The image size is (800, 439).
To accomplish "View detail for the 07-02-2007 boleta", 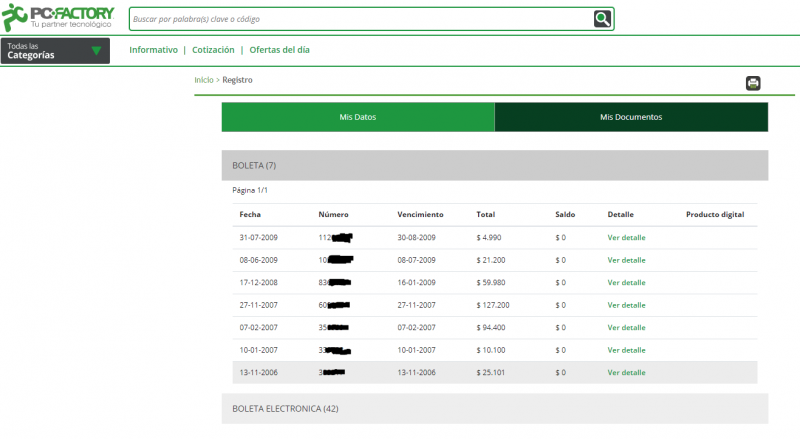I will [626, 328].
